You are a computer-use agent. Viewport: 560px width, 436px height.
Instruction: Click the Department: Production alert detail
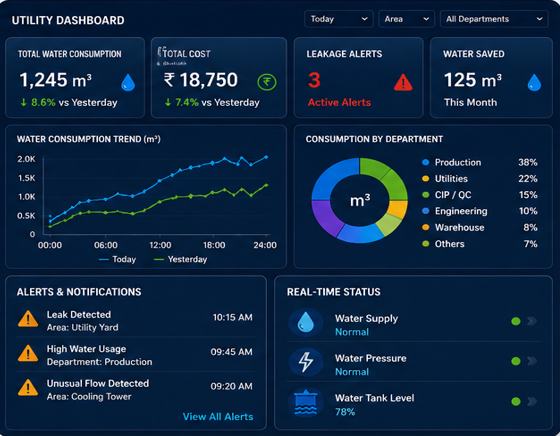pyautogui.click(x=99, y=362)
